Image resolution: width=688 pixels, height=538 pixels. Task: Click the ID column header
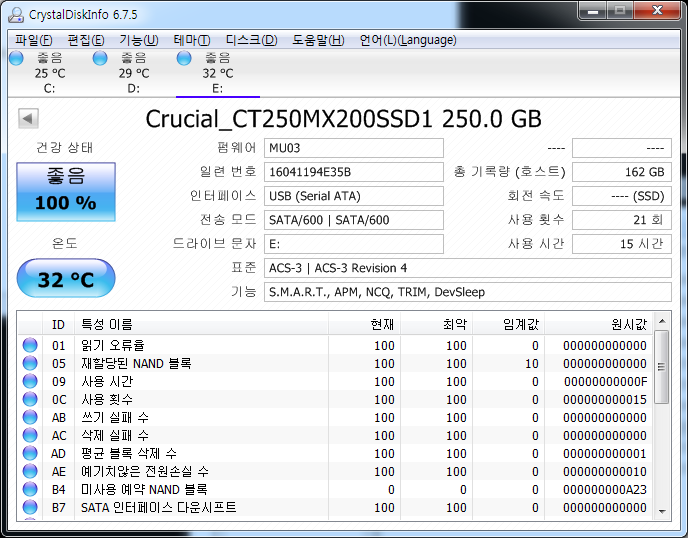[58, 324]
